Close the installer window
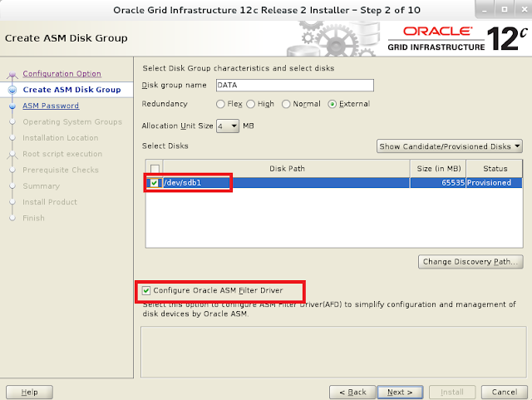The image size is (532, 400). [524, 10]
